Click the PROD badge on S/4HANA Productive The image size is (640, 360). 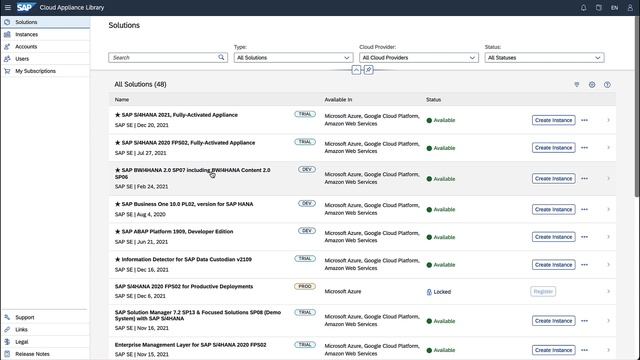[305, 286]
